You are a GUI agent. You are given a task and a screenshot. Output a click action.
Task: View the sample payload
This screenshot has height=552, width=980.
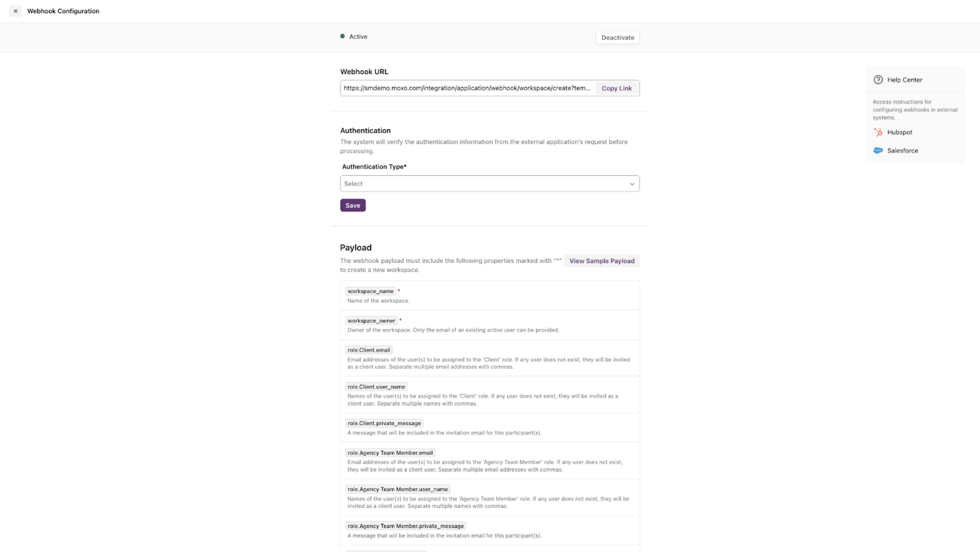click(x=602, y=261)
